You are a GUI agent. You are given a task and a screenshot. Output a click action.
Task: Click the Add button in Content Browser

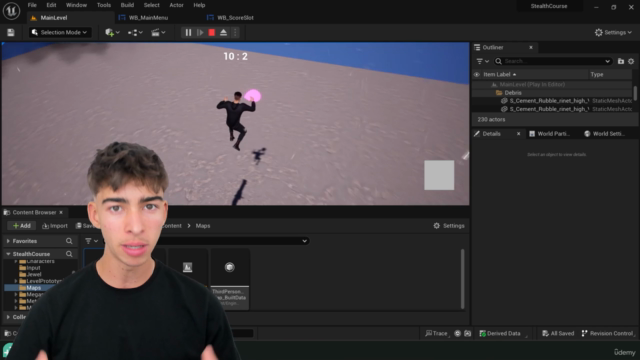(x=22, y=226)
